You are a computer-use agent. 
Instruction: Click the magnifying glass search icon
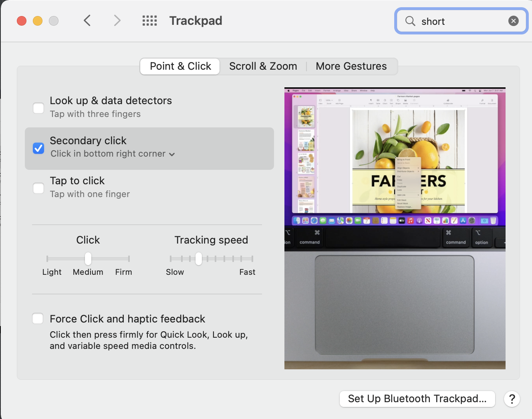410,21
